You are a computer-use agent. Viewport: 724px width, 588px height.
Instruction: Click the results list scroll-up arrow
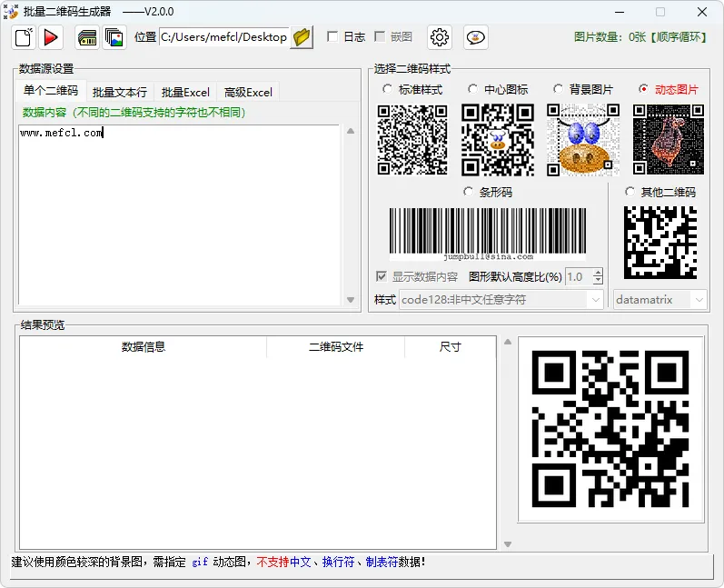coord(508,342)
